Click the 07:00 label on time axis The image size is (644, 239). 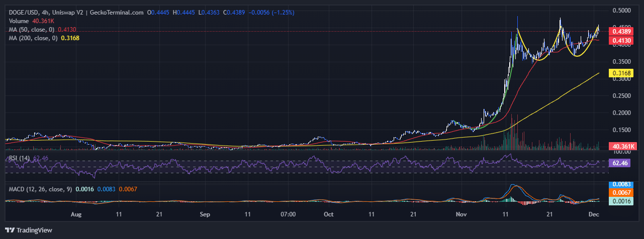click(x=288, y=214)
